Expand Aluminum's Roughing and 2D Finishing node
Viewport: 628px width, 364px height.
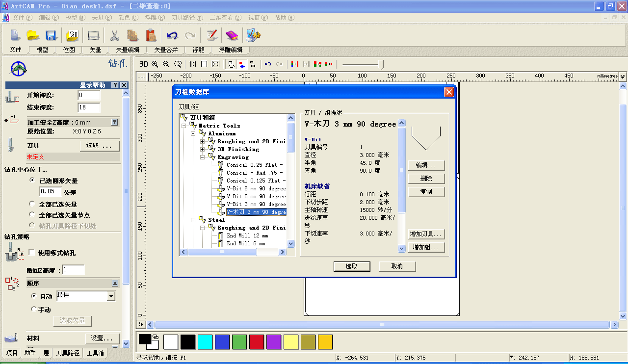[x=203, y=141]
